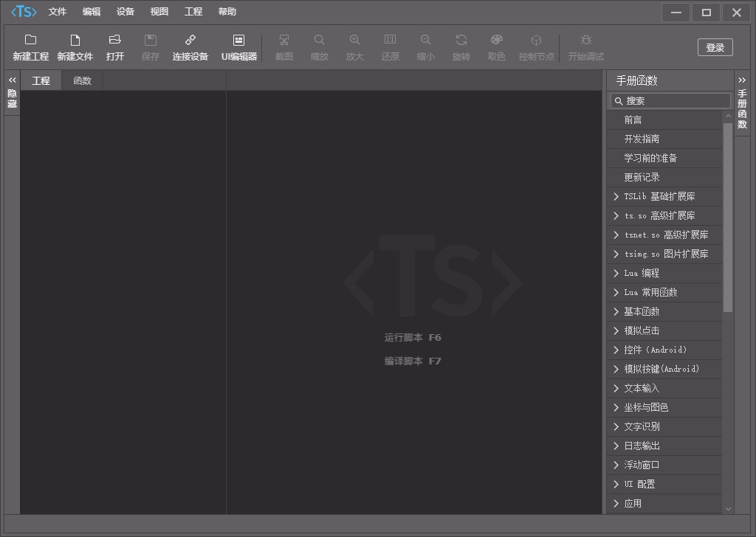Click the 截图 screenshot icon

click(x=283, y=46)
